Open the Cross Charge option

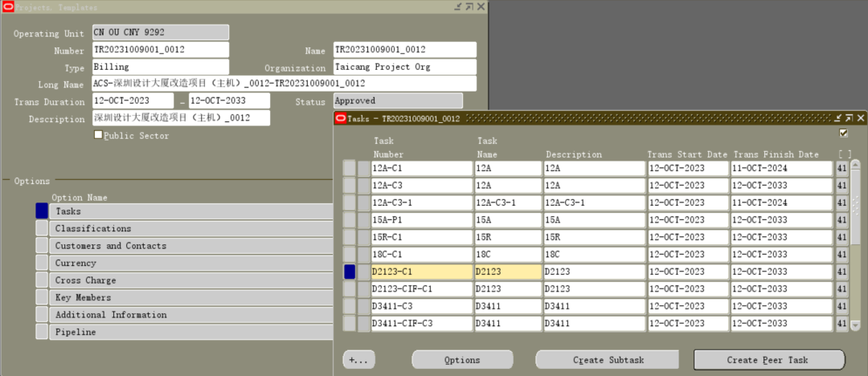point(191,280)
